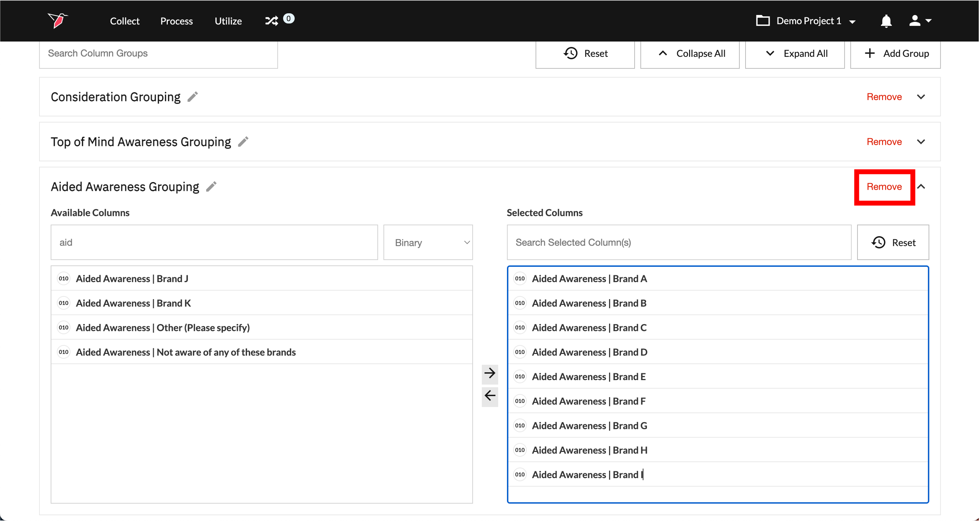This screenshot has width=980, height=521.
Task: Select Aided Awareness | Brand J column
Action: point(132,279)
